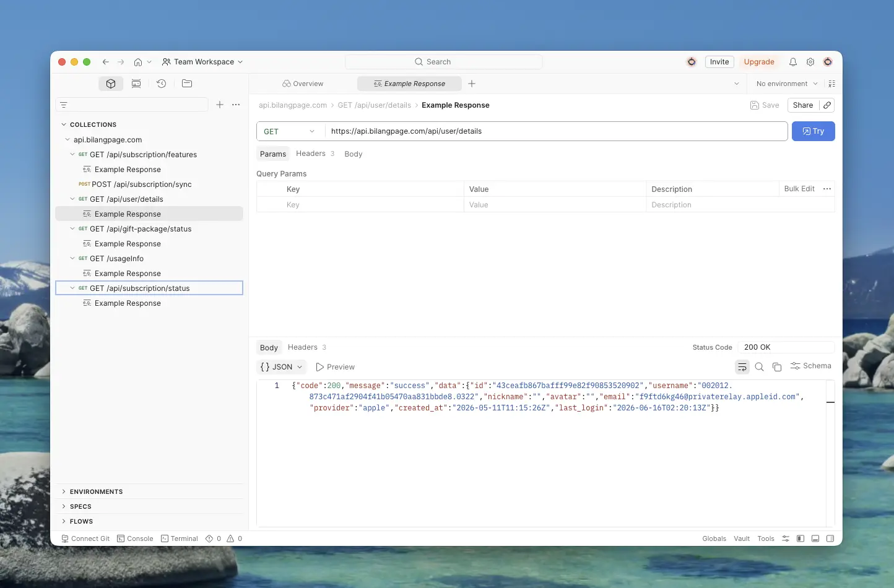Image resolution: width=894 pixels, height=588 pixels.
Task: Expand the Environments section
Action: coord(64,491)
